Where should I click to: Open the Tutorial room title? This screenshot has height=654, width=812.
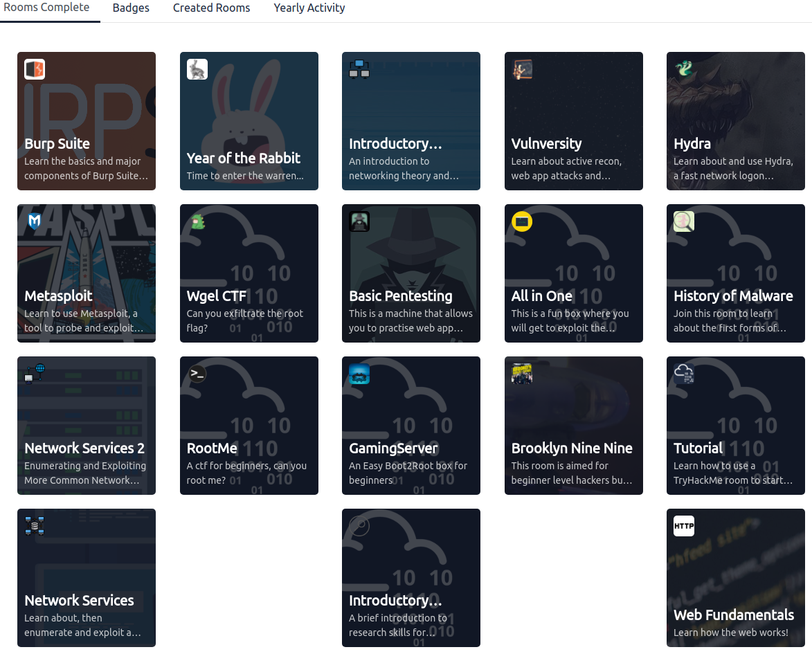coord(698,448)
